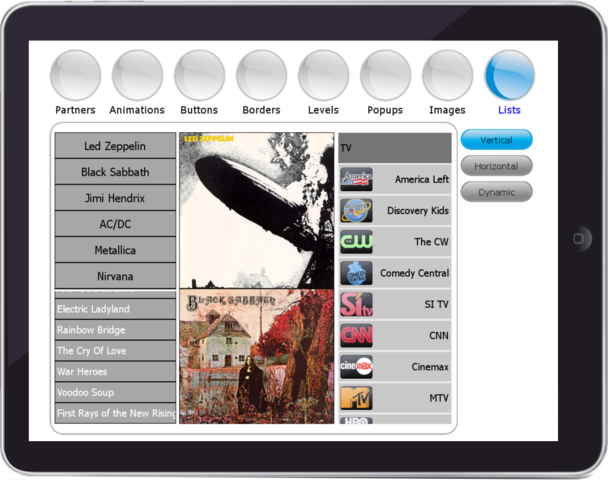
Task: Open the Animations round button
Action: point(137,76)
